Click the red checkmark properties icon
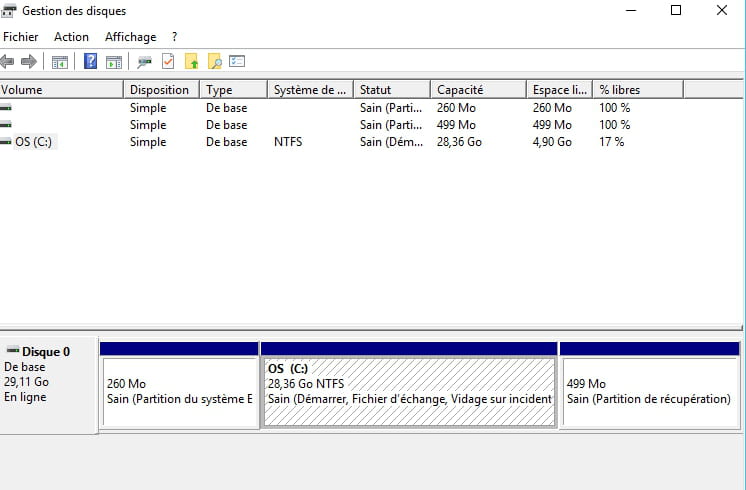This screenshot has height=490, width=746. (168, 62)
